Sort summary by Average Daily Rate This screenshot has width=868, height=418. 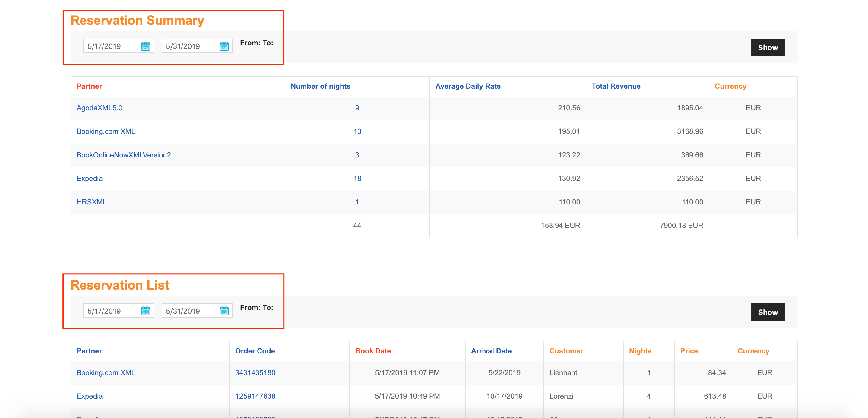[x=468, y=86]
